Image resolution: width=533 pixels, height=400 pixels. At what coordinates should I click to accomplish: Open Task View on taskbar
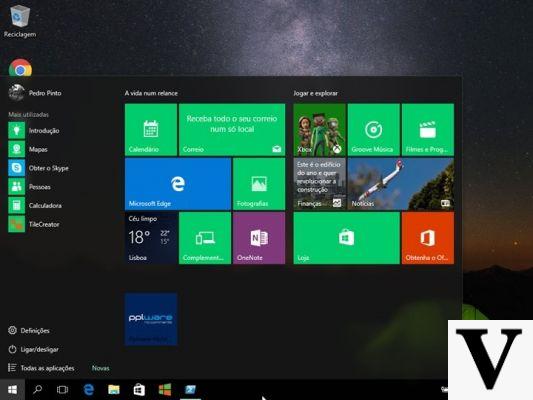pyautogui.click(x=63, y=389)
